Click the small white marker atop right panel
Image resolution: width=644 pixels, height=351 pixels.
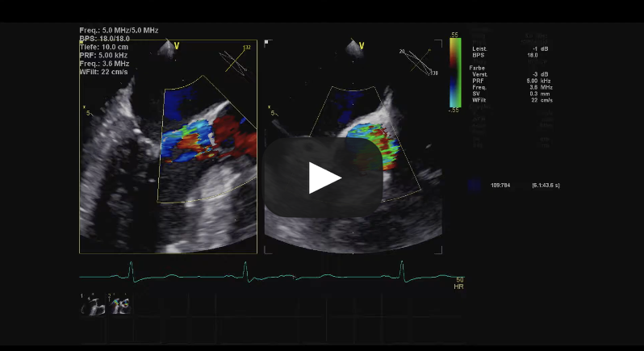coord(266,42)
